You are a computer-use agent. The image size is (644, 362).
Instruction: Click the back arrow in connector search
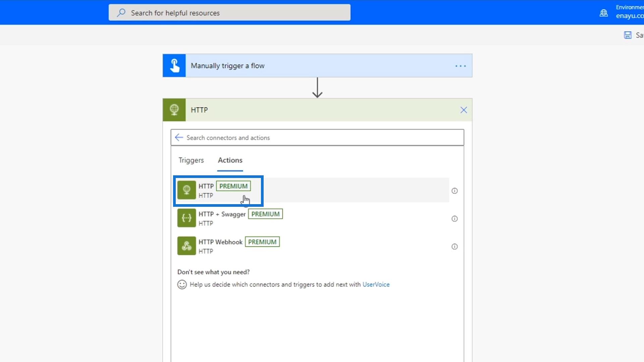[179, 137]
